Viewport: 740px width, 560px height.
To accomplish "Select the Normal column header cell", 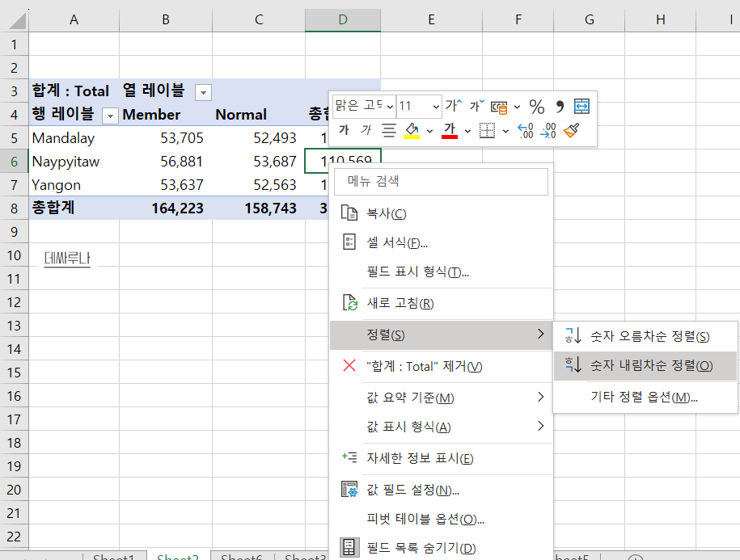I will click(259, 115).
